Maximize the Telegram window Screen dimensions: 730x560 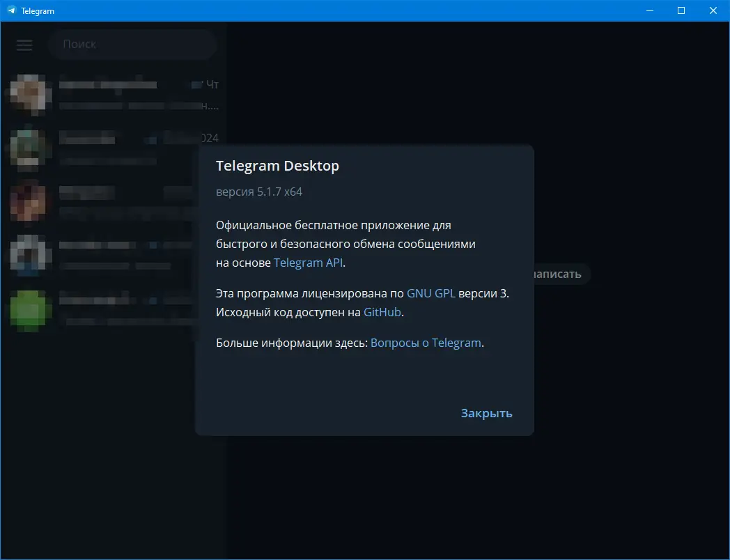pos(681,10)
